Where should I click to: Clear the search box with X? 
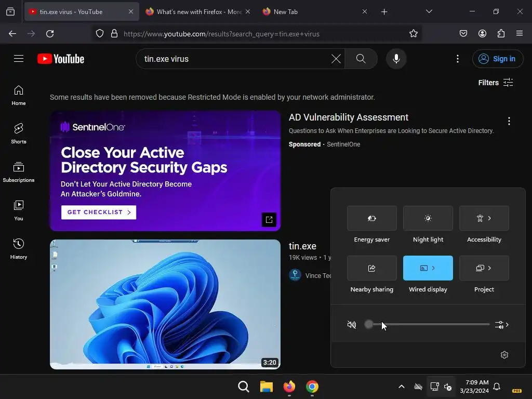pyautogui.click(x=336, y=59)
